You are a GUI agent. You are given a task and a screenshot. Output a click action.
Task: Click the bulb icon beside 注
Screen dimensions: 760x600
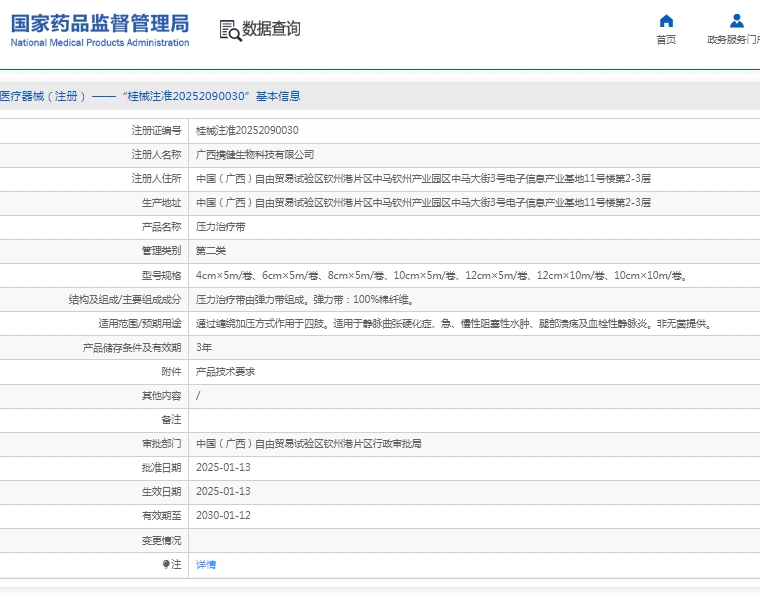(x=166, y=564)
